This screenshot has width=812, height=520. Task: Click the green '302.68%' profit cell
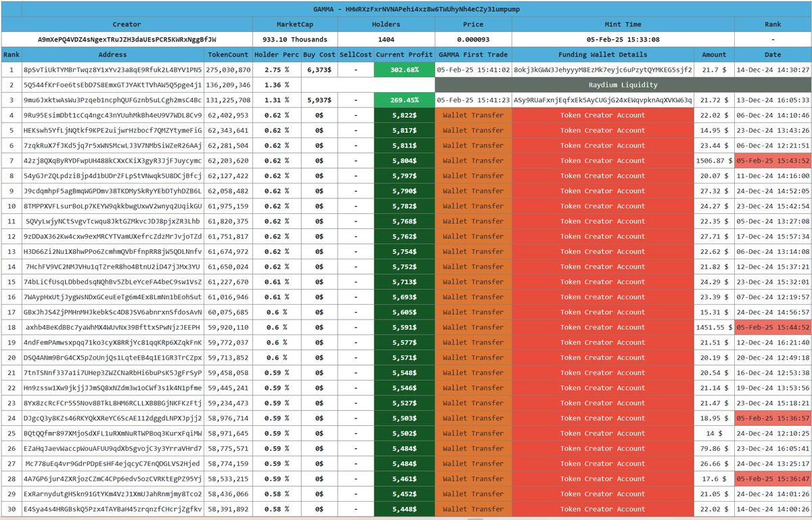405,70
